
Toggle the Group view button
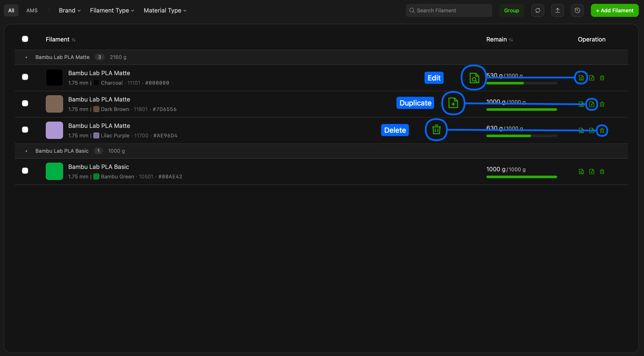[x=511, y=10]
